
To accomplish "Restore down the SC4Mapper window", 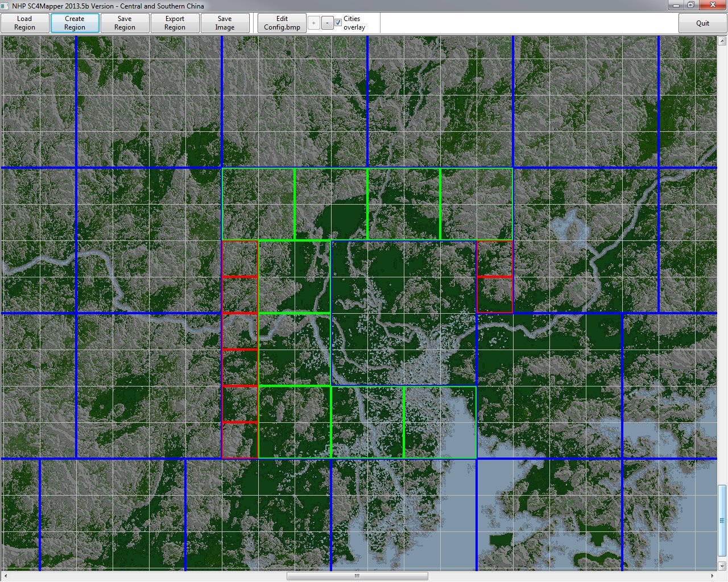I will click(x=691, y=5).
